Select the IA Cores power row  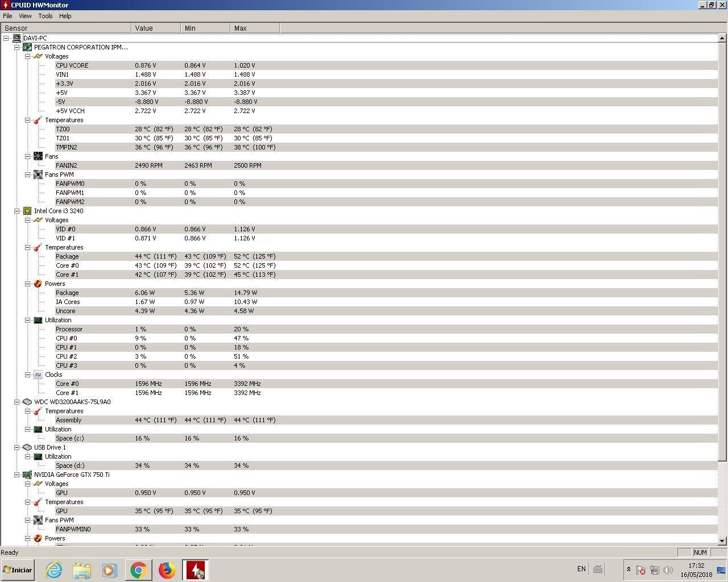(386, 302)
